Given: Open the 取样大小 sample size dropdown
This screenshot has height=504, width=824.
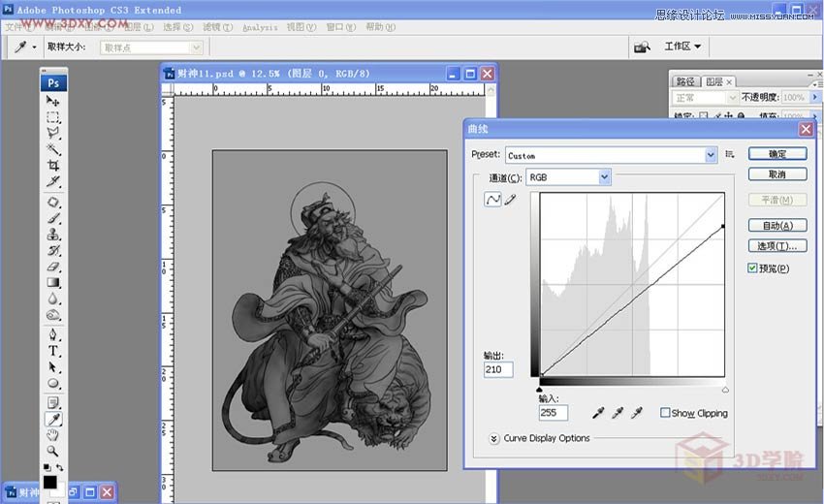Looking at the screenshot, I should click(x=151, y=47).
